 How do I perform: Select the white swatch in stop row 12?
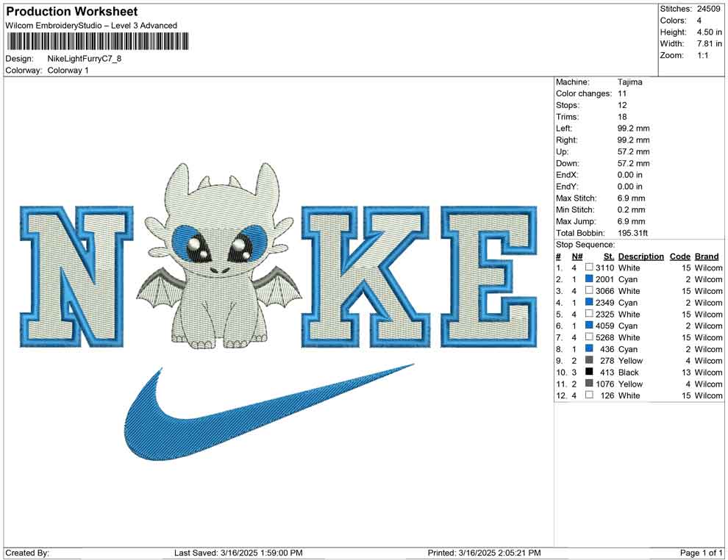589,395
